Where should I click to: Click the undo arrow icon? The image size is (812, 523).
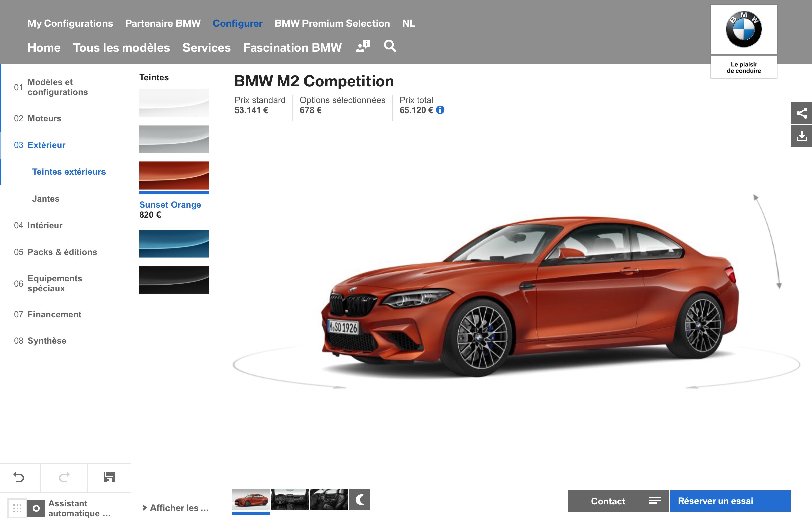(x=19, y=477)
